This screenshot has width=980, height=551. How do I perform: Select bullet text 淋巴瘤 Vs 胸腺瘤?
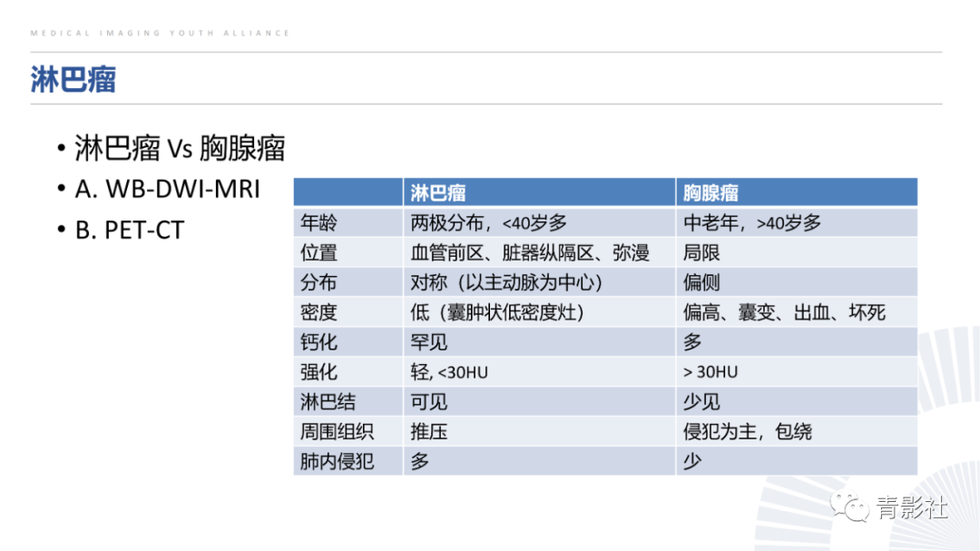(x=180, y=148)
